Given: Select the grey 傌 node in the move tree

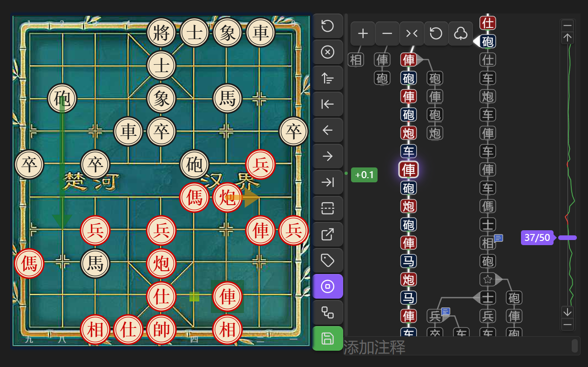Looking at the screenshot, I should coord(488,206).
